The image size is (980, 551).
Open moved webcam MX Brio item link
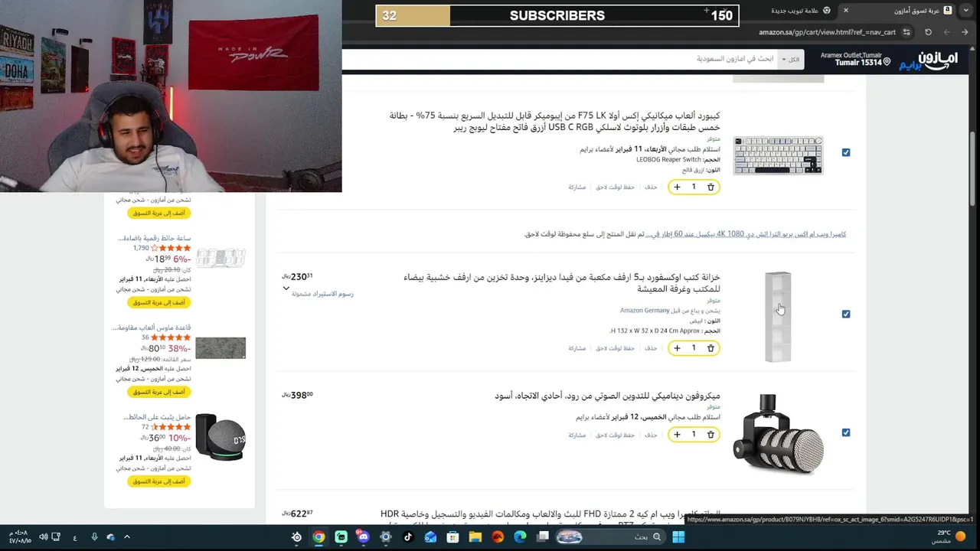746,234
